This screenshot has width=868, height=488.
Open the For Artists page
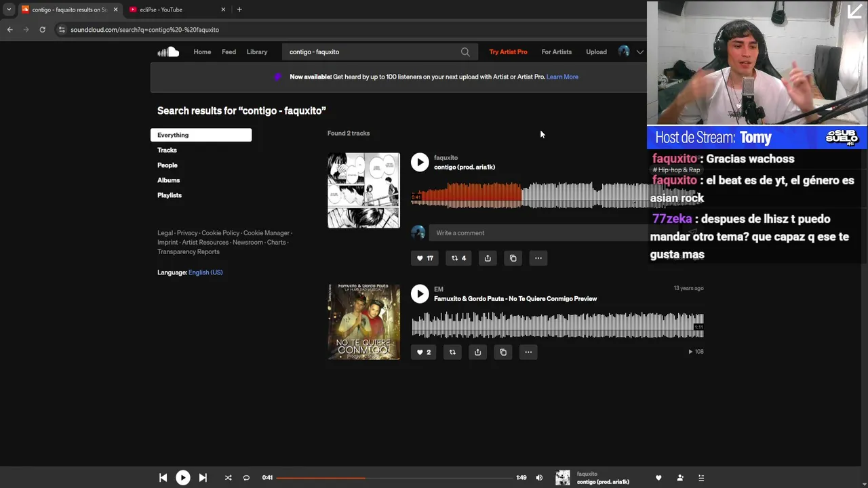(x=557, y=52)
